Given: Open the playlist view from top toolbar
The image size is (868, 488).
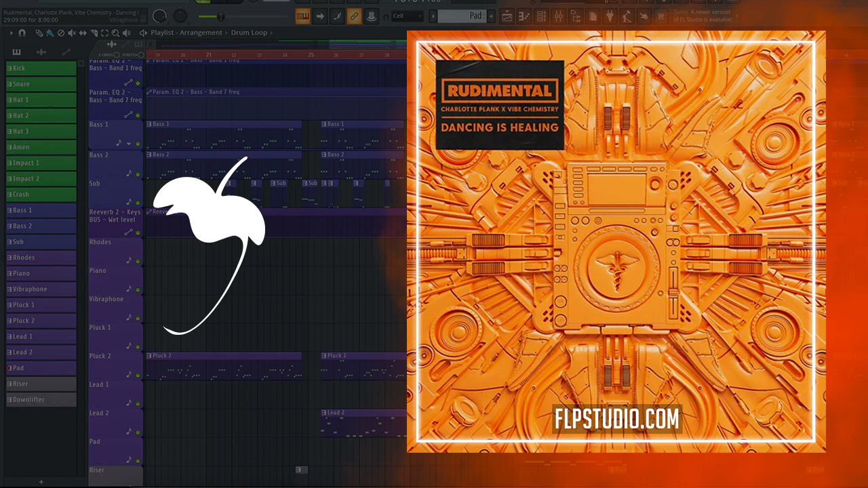Looking at the screenshot, I should click(x=507, y=16).
